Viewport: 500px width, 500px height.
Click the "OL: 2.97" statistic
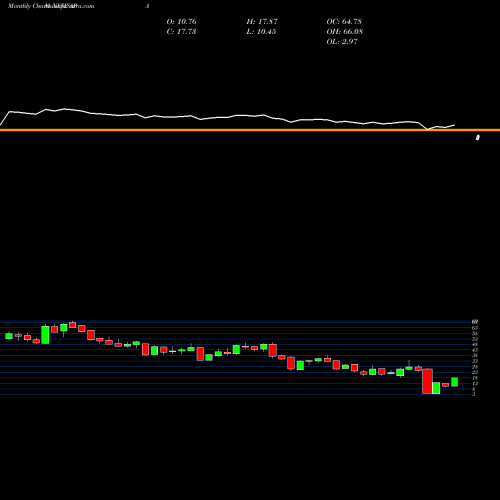[x=342, y=42]
